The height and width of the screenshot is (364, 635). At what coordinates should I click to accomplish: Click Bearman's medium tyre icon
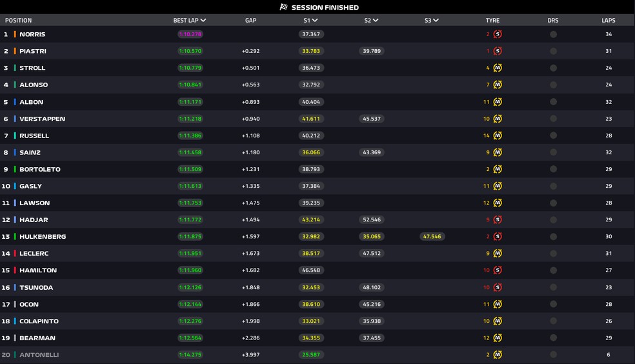(498, 338)
